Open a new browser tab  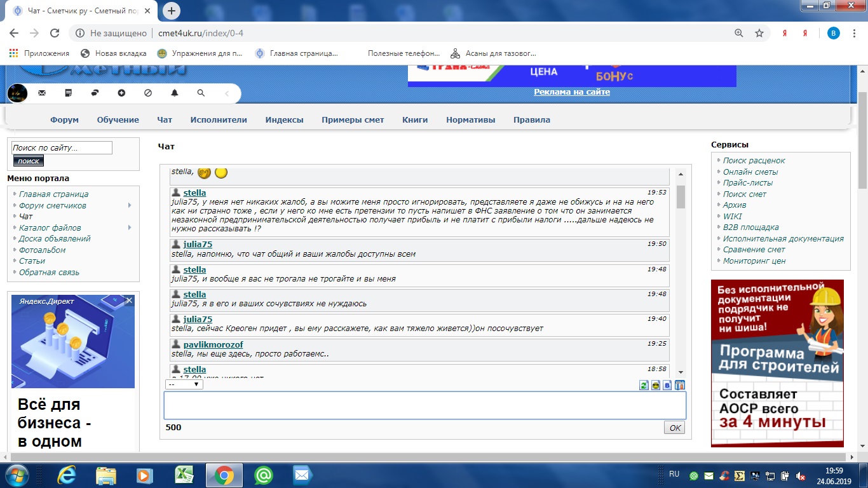pyautogui.click(x=172, y=11)
